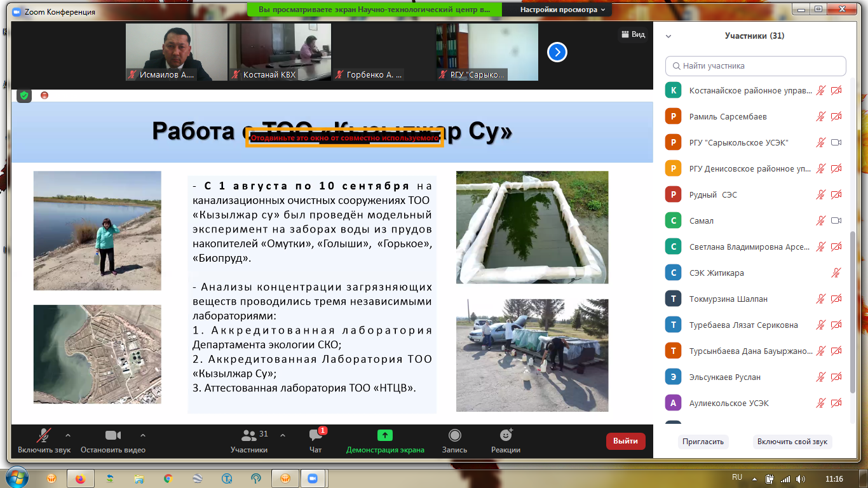Click the participants list vertical scrollbar
The image size is (868, 488).
pos(852,311)
